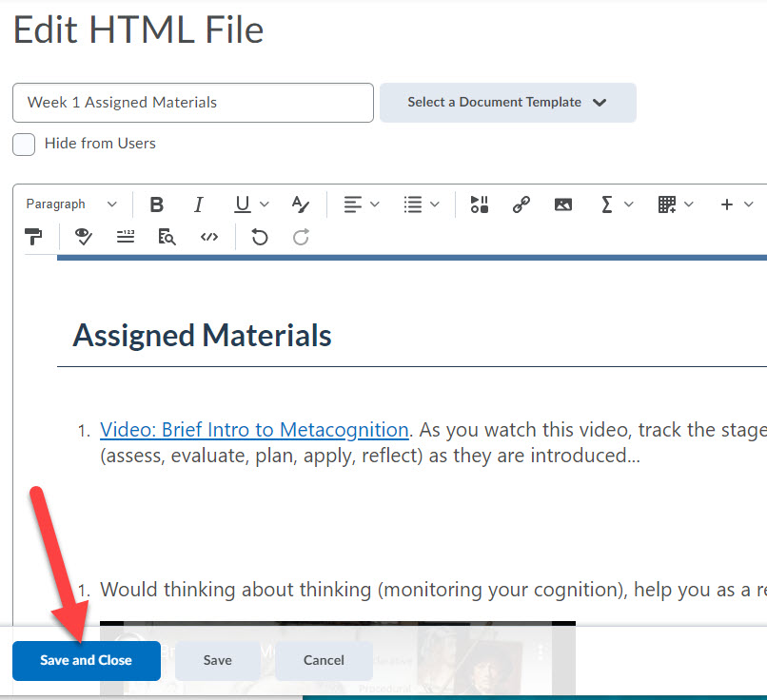
Task: Undo the last edit
Action: 259,237
